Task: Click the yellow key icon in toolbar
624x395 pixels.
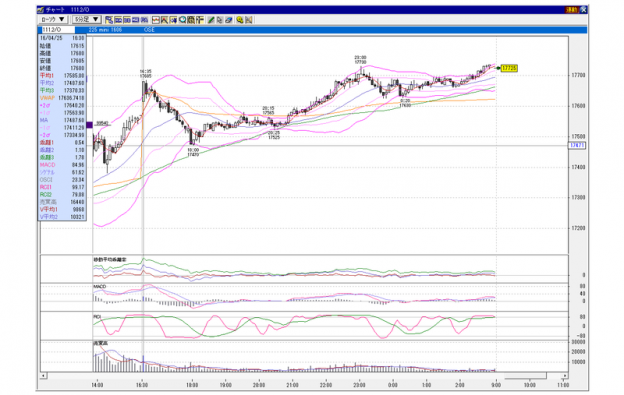Action: pos(240,20)
